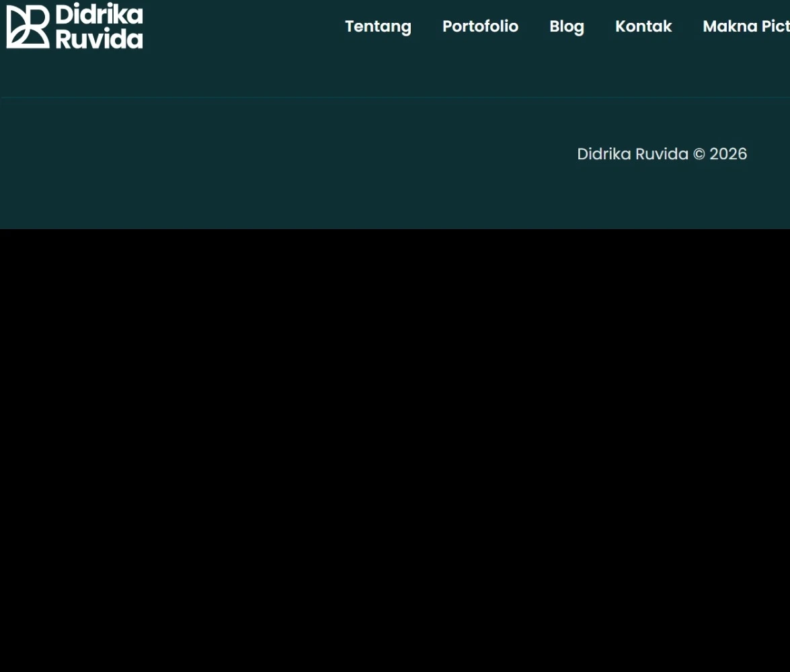790x672 pixels.
Task: Click the Didrika Ruvida © 2026 footer text
Action: click(662, 154)
